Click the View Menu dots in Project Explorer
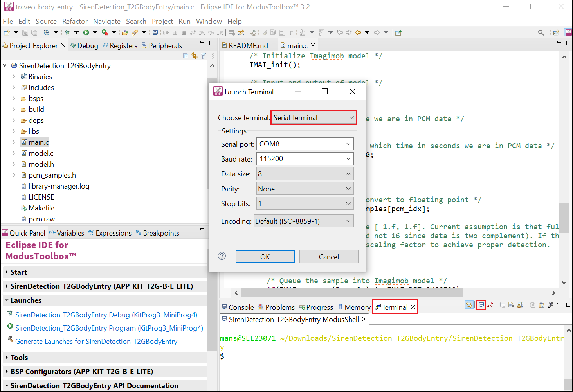573x392 pixels. (x=213, y=56)
